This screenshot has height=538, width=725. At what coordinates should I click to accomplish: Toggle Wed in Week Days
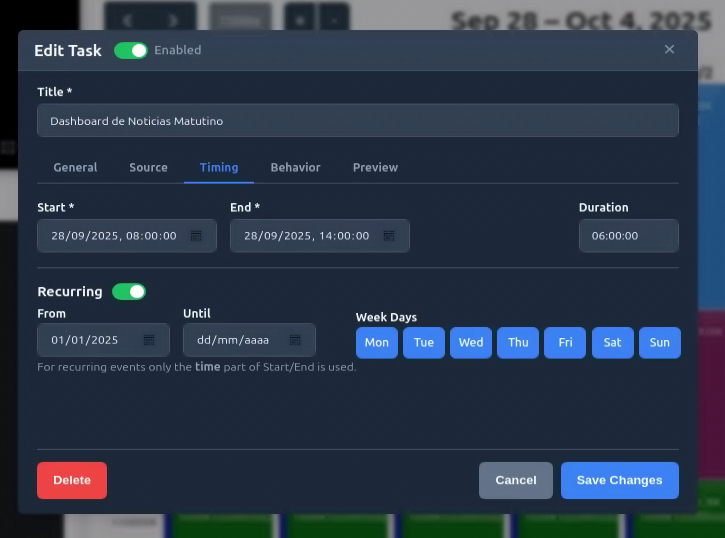point(471,342)
